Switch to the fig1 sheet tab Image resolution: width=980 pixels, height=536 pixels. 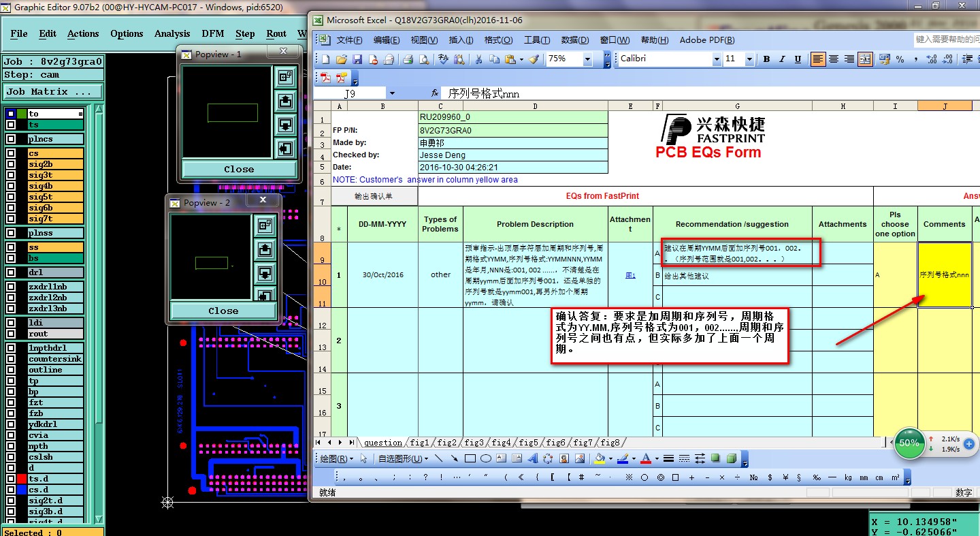[x=420, y=443]
